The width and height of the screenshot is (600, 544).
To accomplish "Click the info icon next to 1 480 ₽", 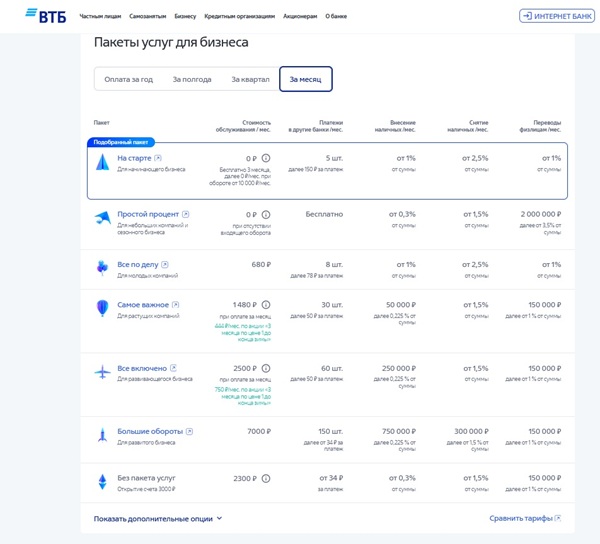I will pos(266,305).
